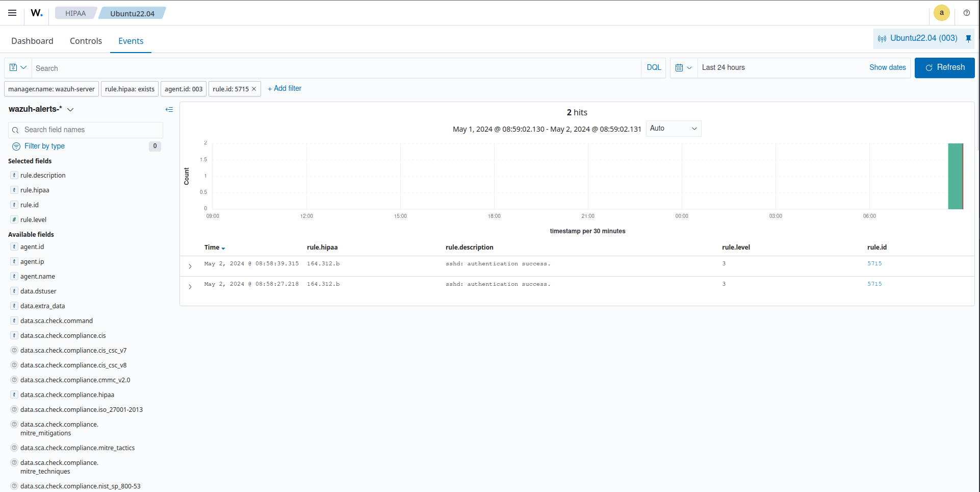Open the help icon in top bar

(966, 13)
